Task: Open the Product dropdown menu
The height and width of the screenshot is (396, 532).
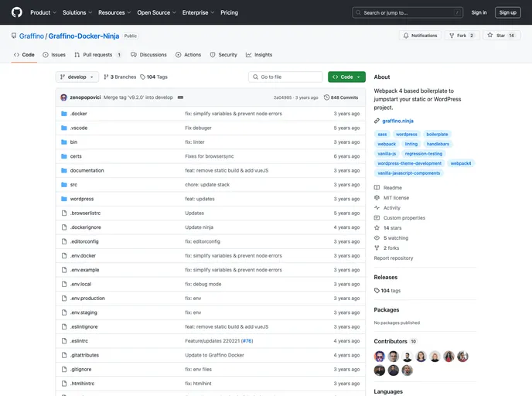Action: 43,12
